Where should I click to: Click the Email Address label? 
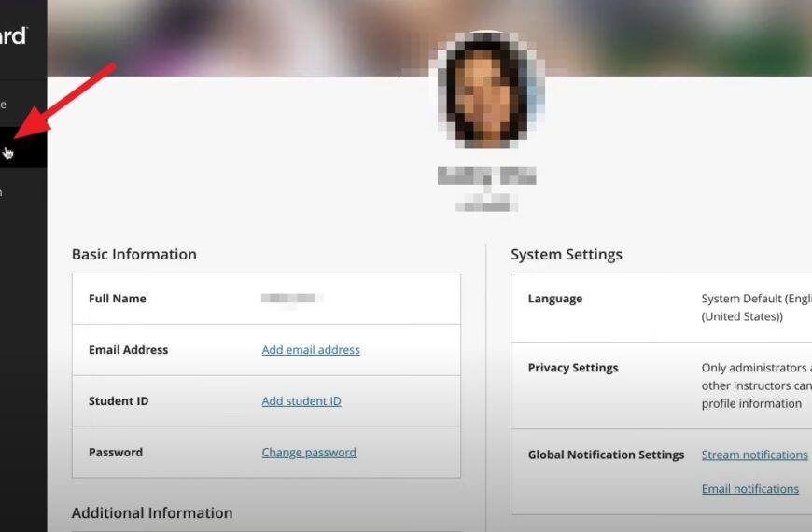tap(128, 350)
